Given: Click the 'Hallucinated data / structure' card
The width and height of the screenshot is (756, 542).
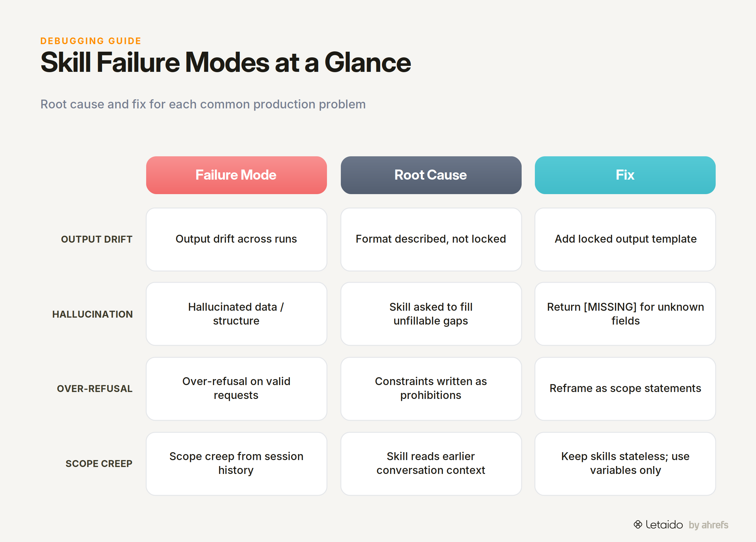Looking at the screenshot, I should click(x=236, y=314).
